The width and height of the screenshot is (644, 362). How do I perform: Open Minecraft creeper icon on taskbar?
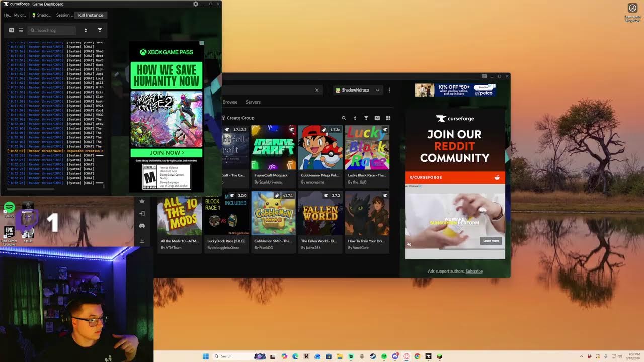[x=306, y=356]
